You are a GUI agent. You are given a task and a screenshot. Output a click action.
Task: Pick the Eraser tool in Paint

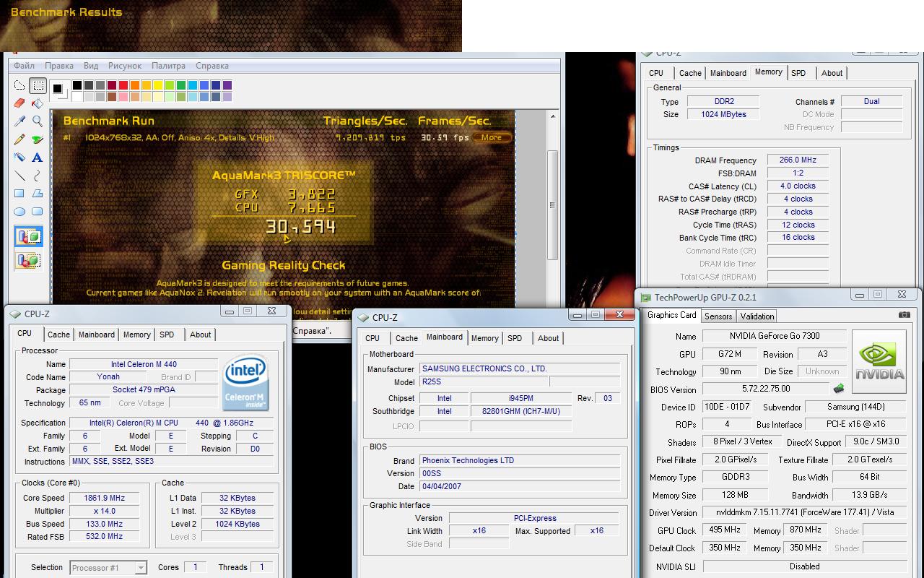coord(19,103)
